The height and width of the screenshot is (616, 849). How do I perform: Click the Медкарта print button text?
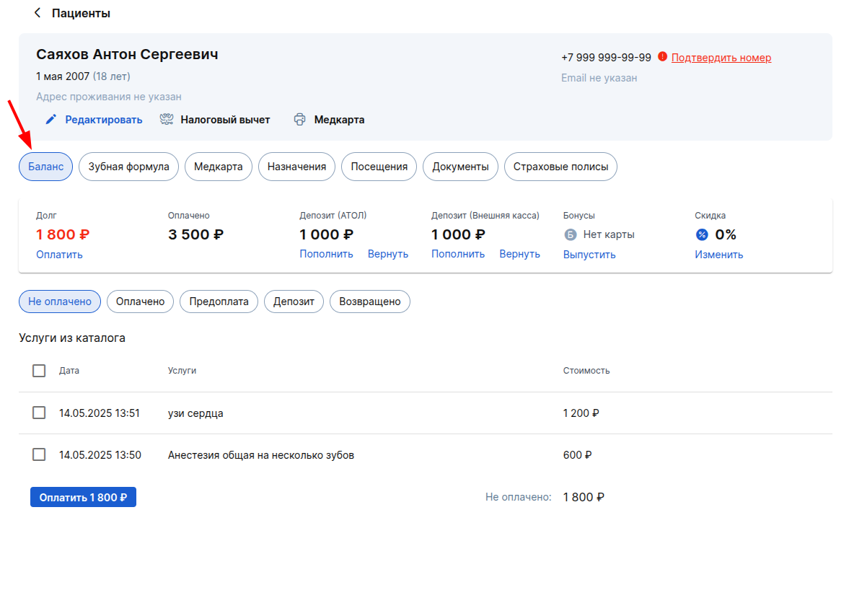coord(339,120)
